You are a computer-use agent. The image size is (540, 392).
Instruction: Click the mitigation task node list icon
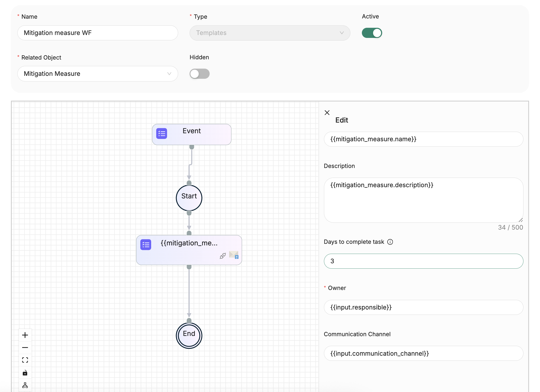pos(146,245)
